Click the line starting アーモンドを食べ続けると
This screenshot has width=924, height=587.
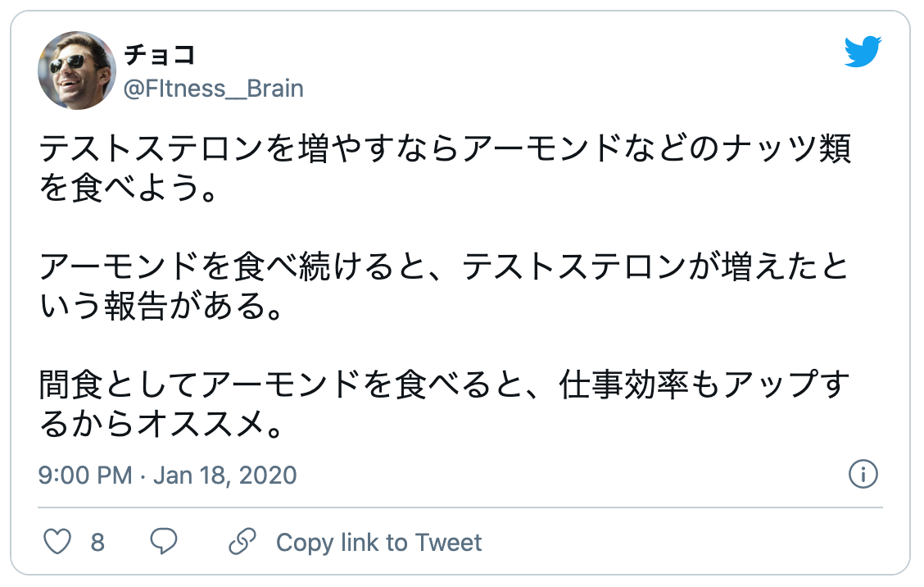pos(443,266)
